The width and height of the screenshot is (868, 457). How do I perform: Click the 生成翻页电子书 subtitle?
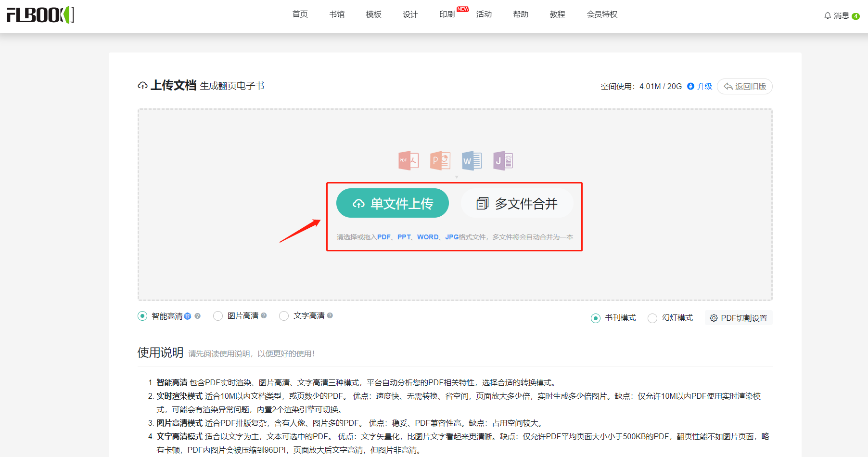coord(232,86)
